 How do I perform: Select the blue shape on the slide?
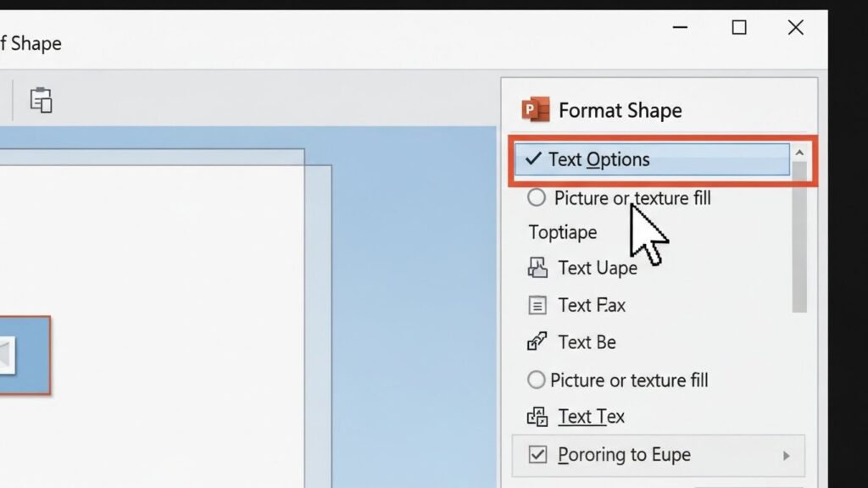24,355
